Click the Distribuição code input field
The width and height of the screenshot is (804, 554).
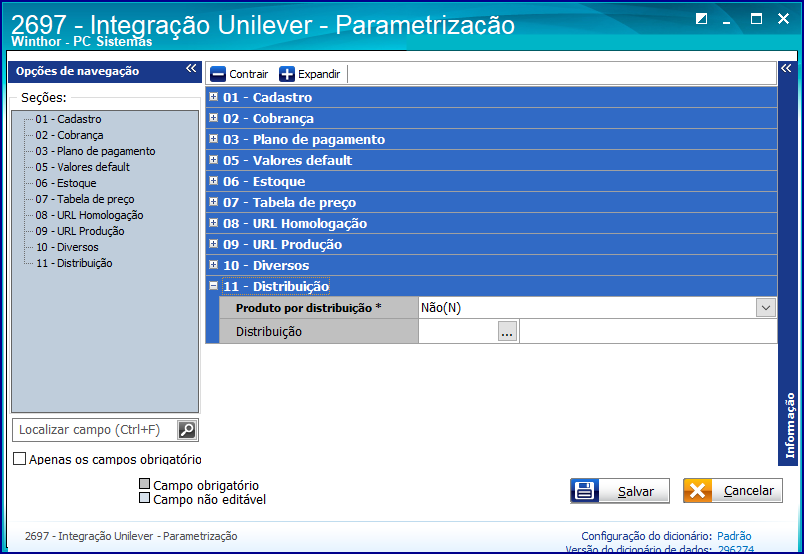[x=458, y=331]
